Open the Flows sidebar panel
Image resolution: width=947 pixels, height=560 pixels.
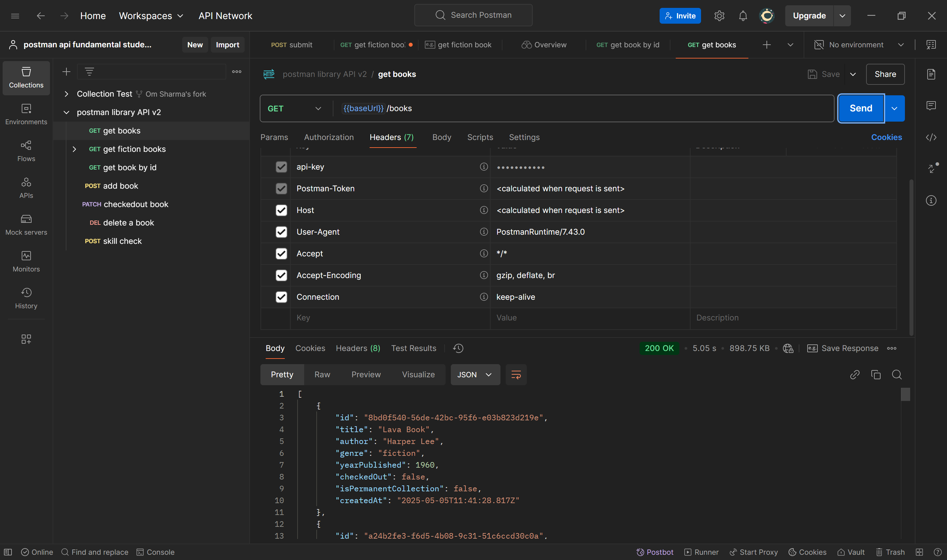[x=26, y=151]
